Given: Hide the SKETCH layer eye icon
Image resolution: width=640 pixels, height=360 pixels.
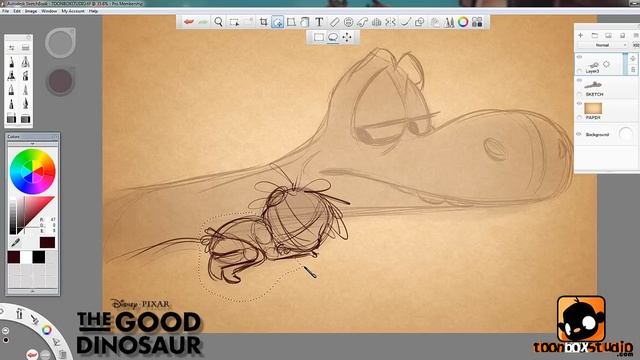Looking at the screenshot, I should click(x=580, y=81).
